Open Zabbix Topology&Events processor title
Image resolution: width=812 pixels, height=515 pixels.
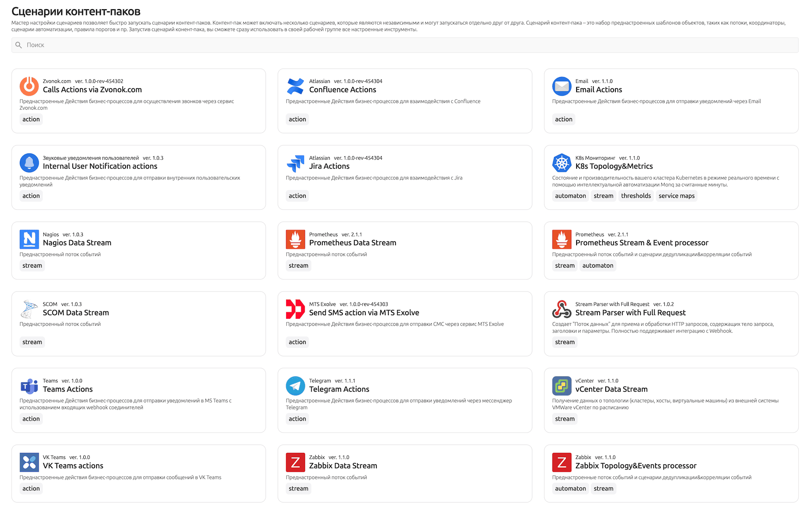pyautogui.click(x=636, y=466)
